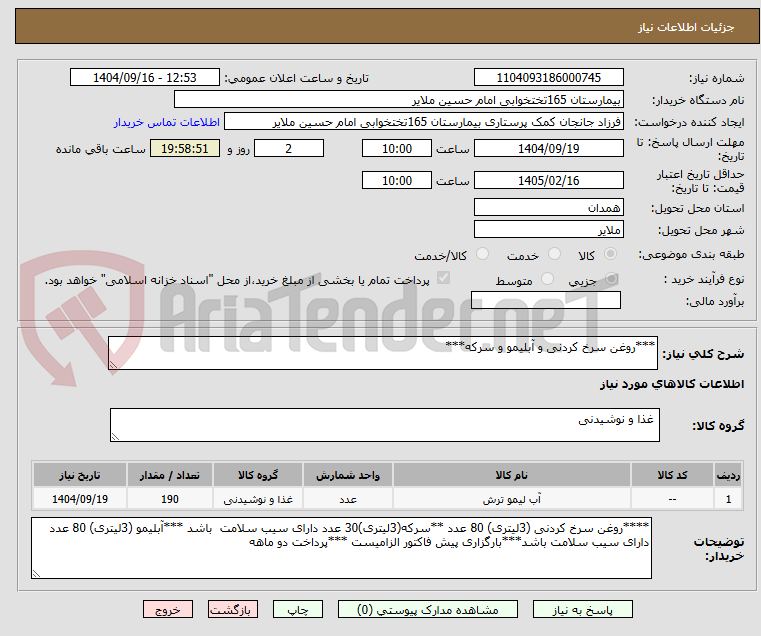Select the خدمت radio button
This screenshot has height=636, width=761.
coord(554,254)
